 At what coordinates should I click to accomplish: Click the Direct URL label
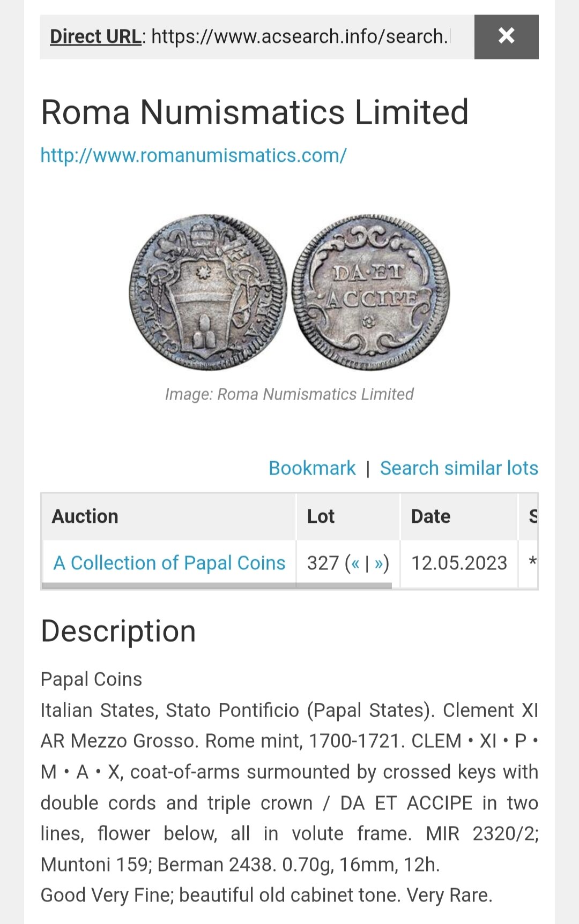[95, 36]
